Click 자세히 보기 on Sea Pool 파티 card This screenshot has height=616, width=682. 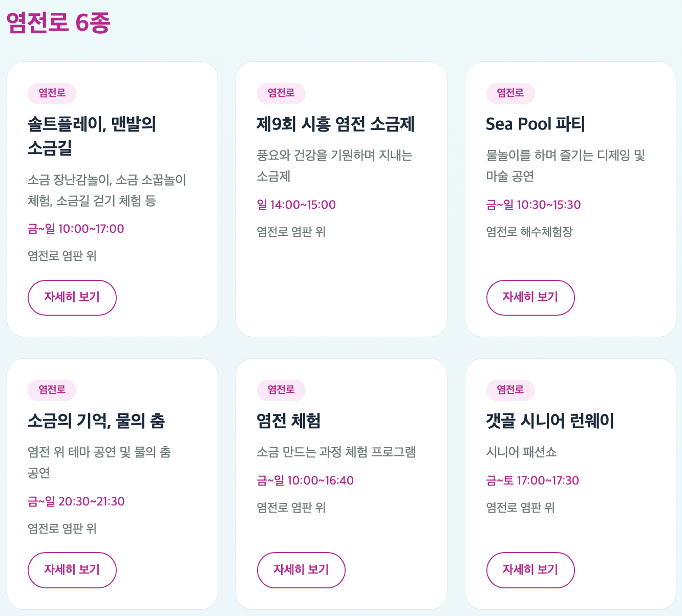[x=530, y=297]
